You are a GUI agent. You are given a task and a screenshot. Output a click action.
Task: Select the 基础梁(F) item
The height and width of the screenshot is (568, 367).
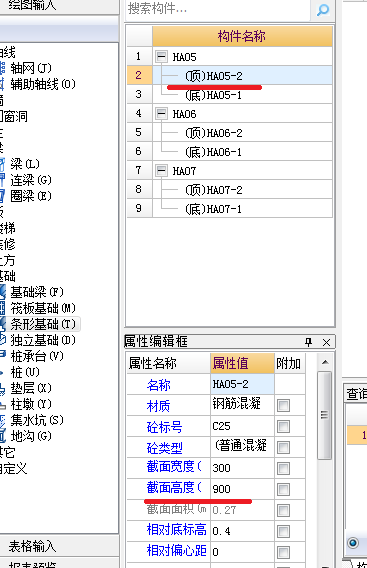[x=37, y=292]
